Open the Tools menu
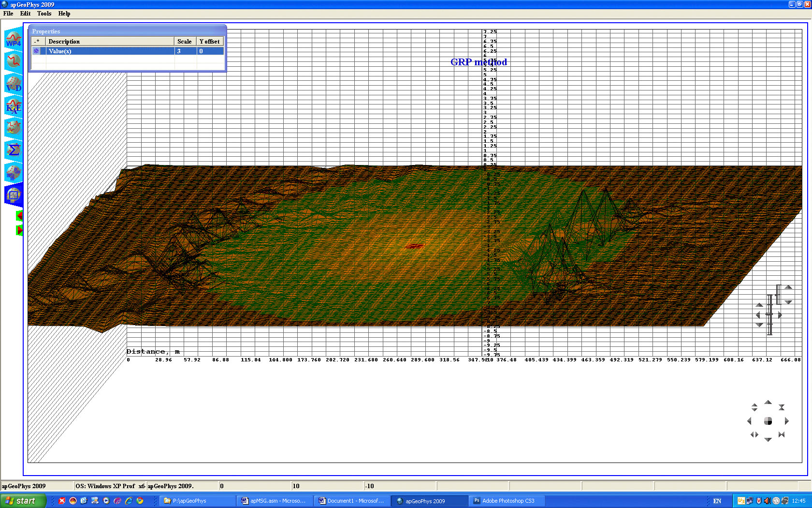The width and height of the screenshot is (812, 508). pyautogui.click(x=44, y=14)
